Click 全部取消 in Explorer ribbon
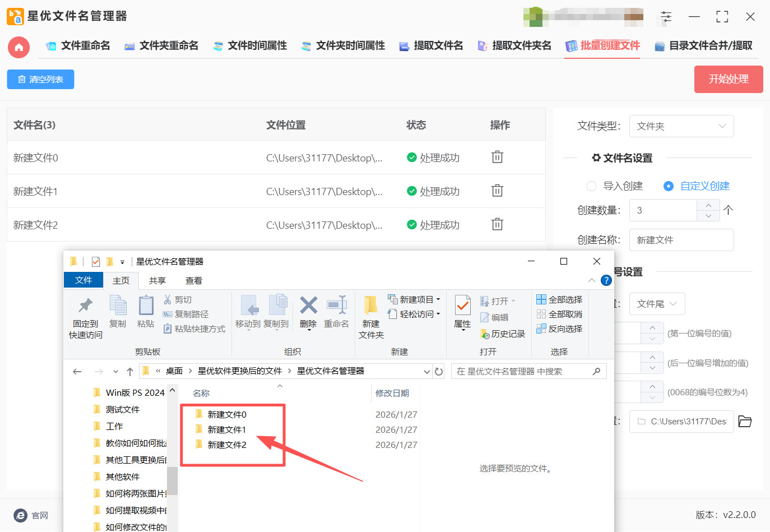 (559, 314)
